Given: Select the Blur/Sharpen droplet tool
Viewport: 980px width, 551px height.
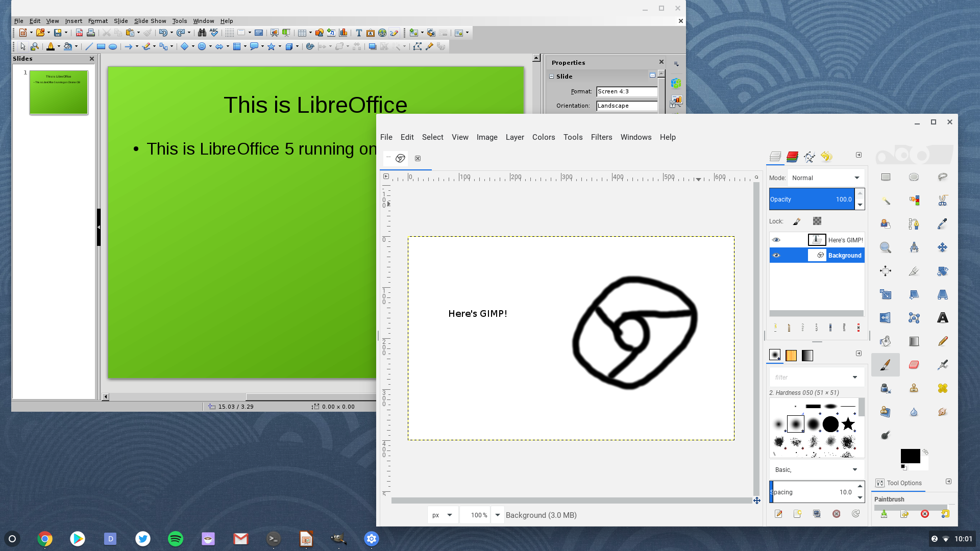Looking at the screenshot, I should (914, 412).
